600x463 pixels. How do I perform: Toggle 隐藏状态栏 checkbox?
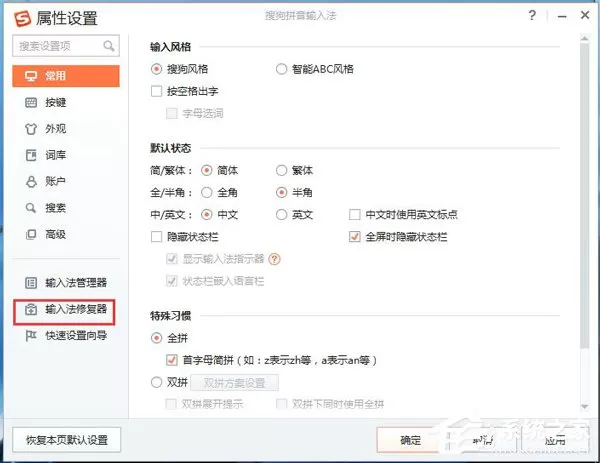click(x=157, y=237)
